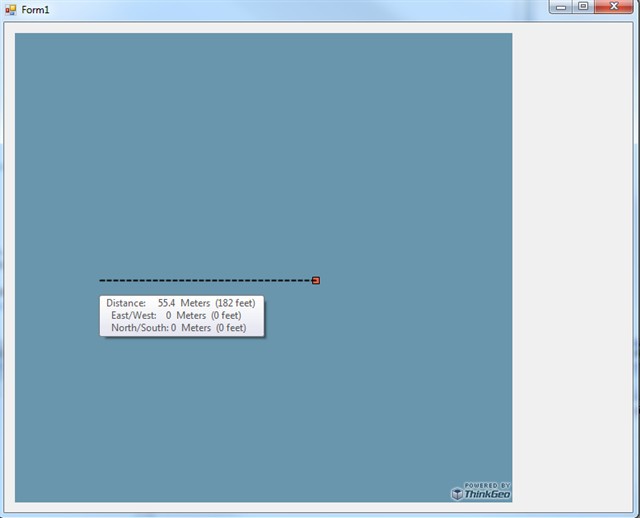Click the Form1 application icon in title bar
The width and height of the screenshot is (640, 518).
[11, 10]
